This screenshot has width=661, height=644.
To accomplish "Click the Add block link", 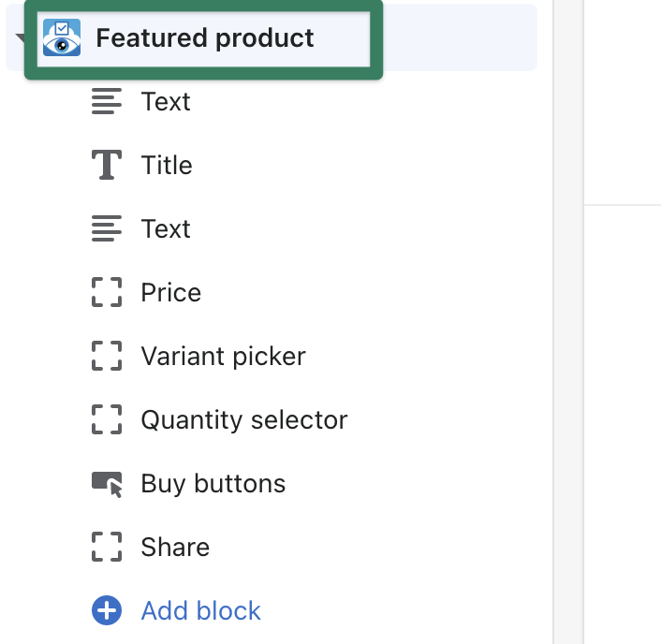I will point(200,611).
